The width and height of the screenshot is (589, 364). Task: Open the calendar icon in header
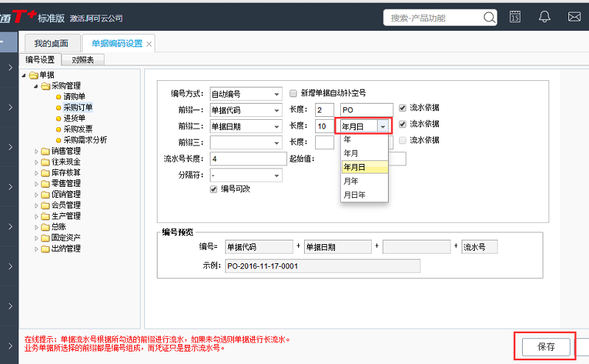pyautogui.click(x=515, y=17)
